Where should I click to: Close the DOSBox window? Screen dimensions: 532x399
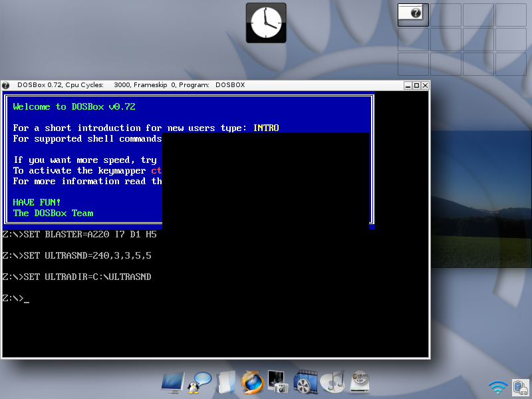[425, 86]
